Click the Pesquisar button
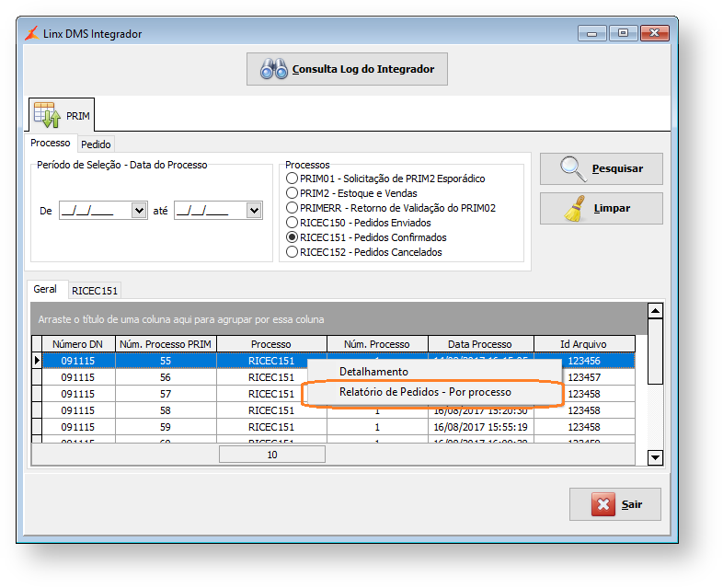Image resolution: width=723 pixels, height=588 pixels. coord(602,168)
